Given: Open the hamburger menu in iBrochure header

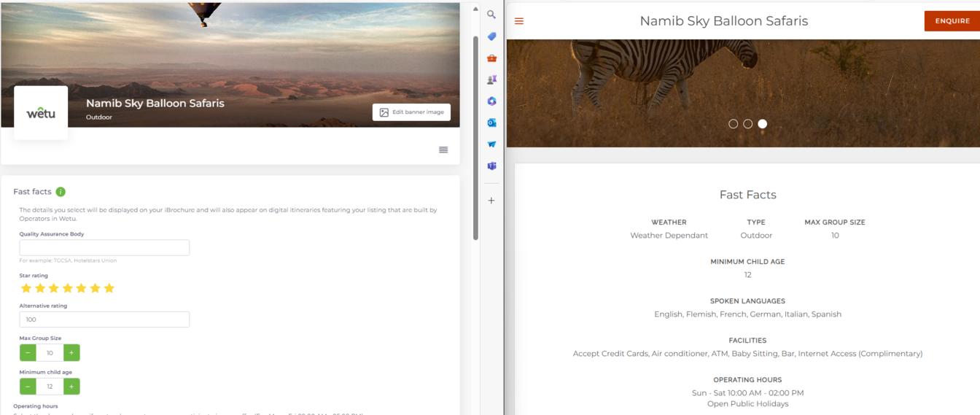Looking at the screenshot, I should (519, 21).
